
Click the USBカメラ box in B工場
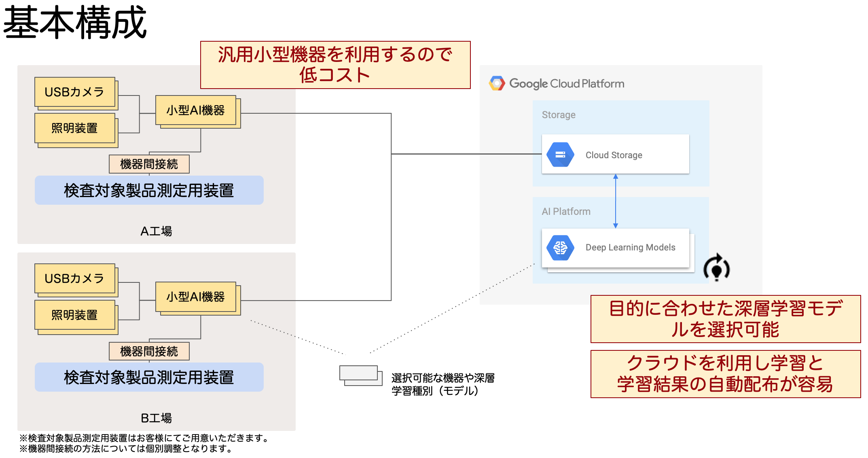(x=75, y=278)
